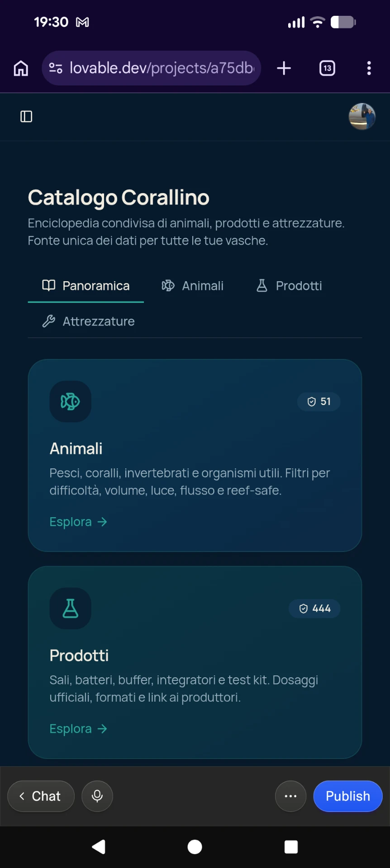390x868 pixels.
Task: Click the Publish button
Action: pyautogui.click(x=348, y=796)
